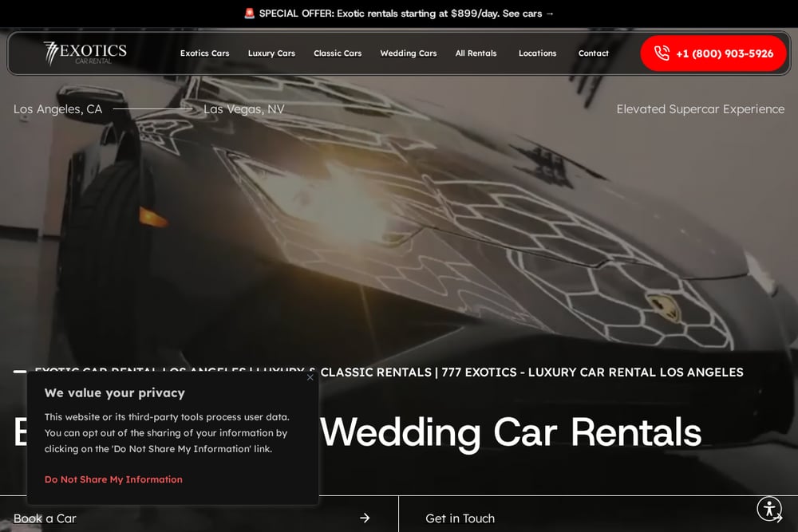The height and width of the screenshot is (532, 798).
Task: Open the Luxury Cars menu item
Action: 271,53
